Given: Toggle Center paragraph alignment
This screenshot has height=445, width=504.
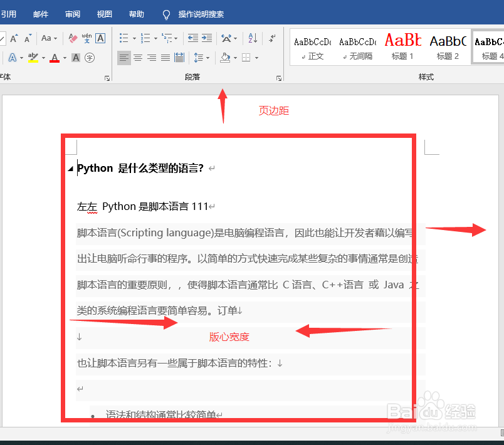Looking at the screenshot, I should coord(138,58).
